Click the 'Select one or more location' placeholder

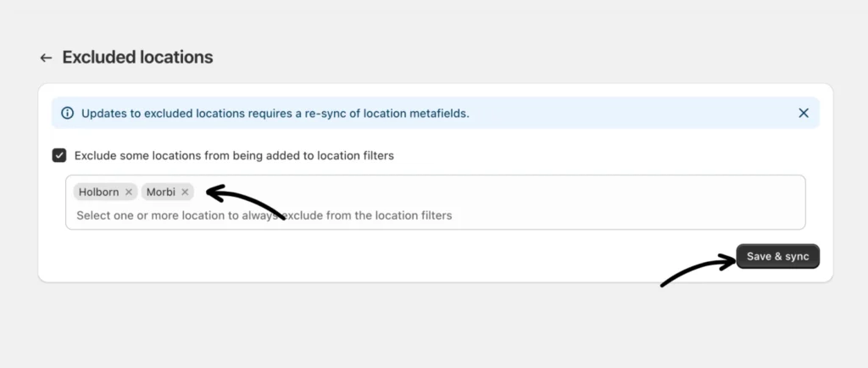264,215
